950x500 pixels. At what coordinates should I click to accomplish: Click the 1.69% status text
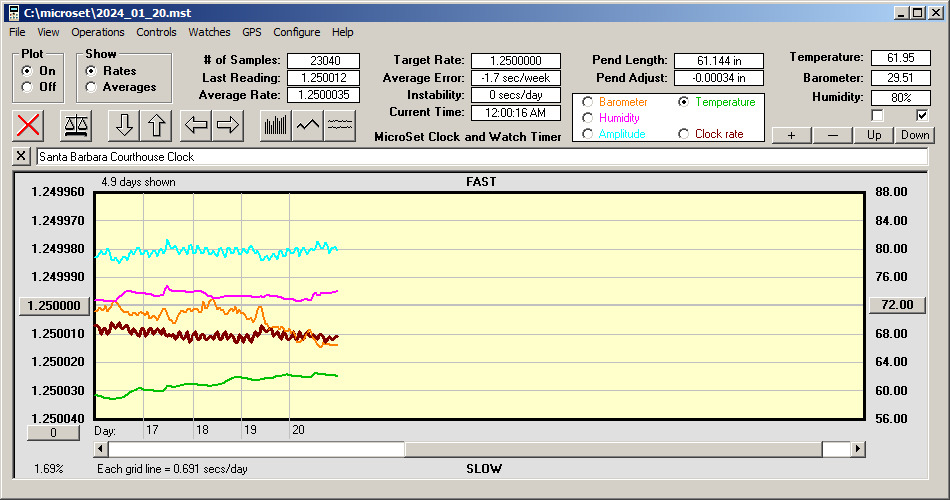(48, 468)
